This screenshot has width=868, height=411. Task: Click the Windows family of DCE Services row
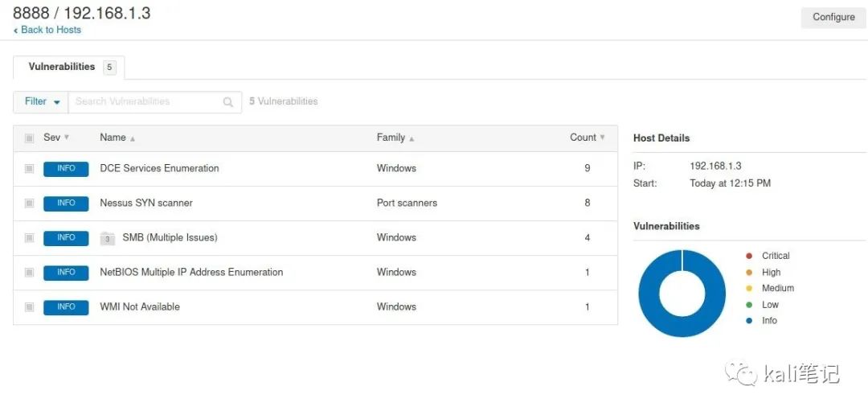tap(396, 168)
